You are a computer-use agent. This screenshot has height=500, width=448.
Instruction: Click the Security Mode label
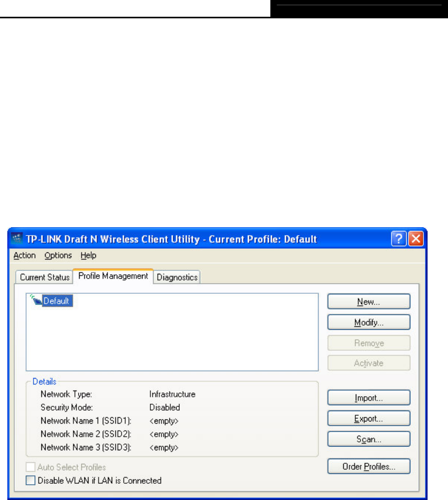67,407
